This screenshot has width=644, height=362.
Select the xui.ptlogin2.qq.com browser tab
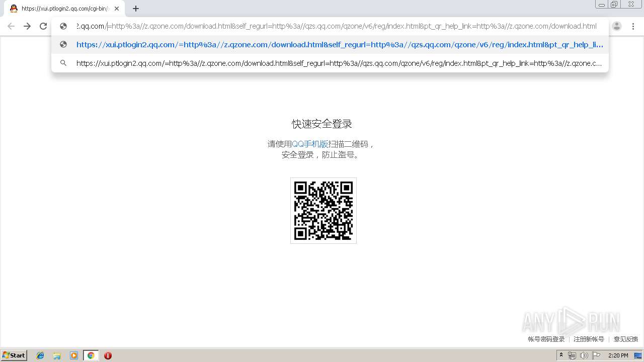click(x=63, y=9)
